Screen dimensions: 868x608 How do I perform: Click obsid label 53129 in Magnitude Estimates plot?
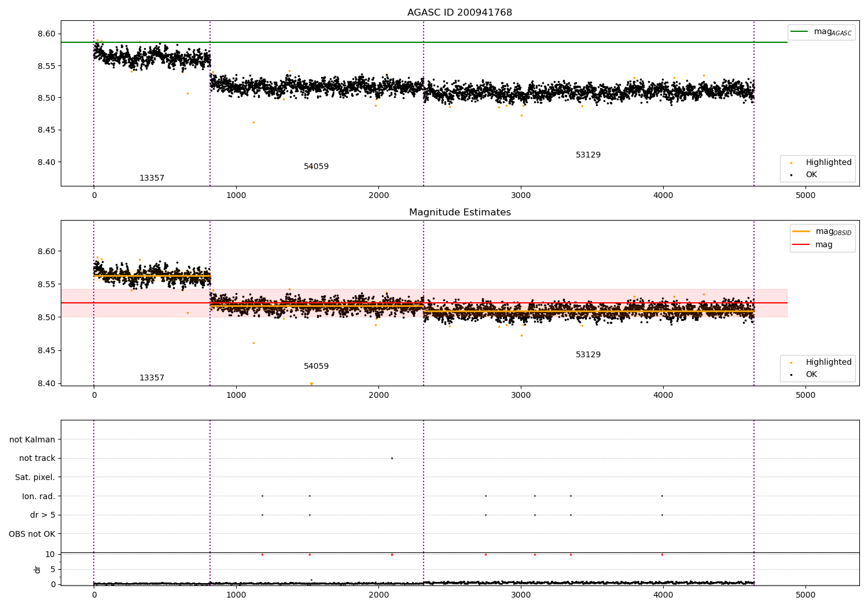click(588, 355)
